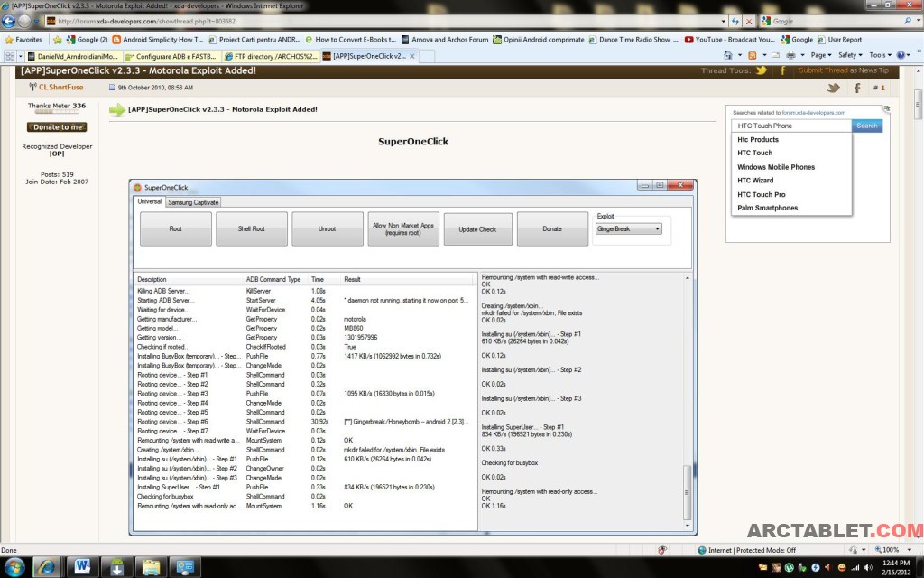Click the search magnifier in Google box
Viewport: 924px width, 578px height.
click(908, 21)
